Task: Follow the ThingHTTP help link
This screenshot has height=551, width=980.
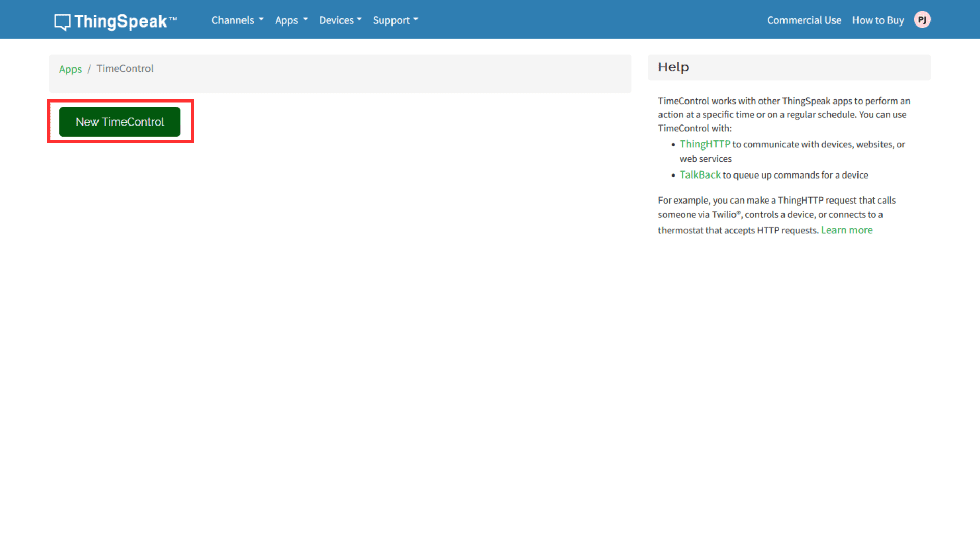Action: (x=705, y=144)
